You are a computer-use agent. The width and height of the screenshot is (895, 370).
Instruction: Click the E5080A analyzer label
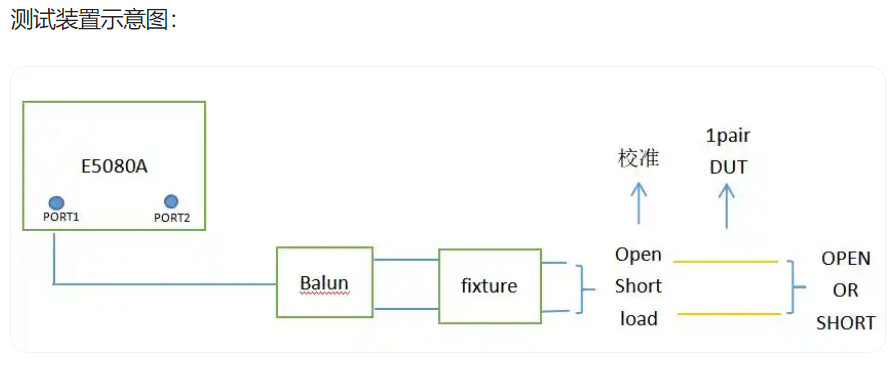pyautogui.click(x=116, y=167)
